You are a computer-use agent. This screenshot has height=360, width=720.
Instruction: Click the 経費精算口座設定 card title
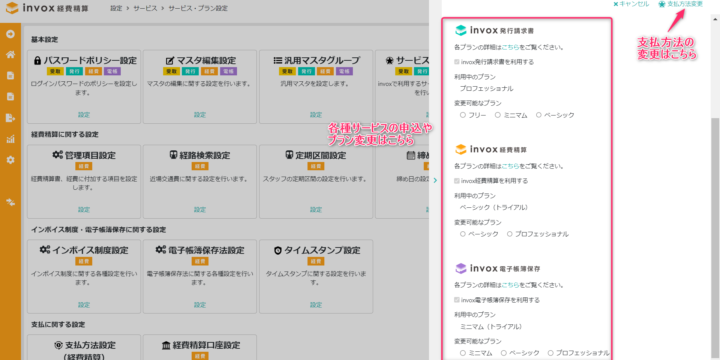[x=206, y=345]
